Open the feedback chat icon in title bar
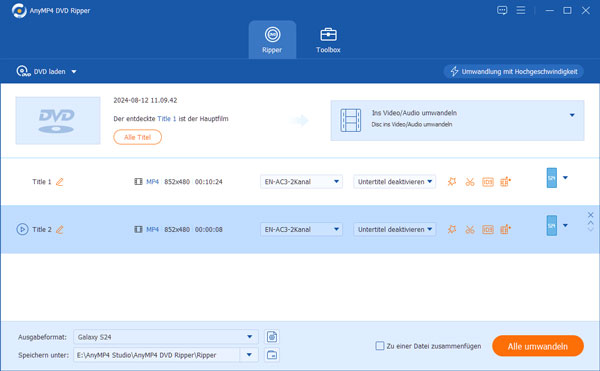Image resolution: width=600 pixels, height=371 pixels. [502, 10]
